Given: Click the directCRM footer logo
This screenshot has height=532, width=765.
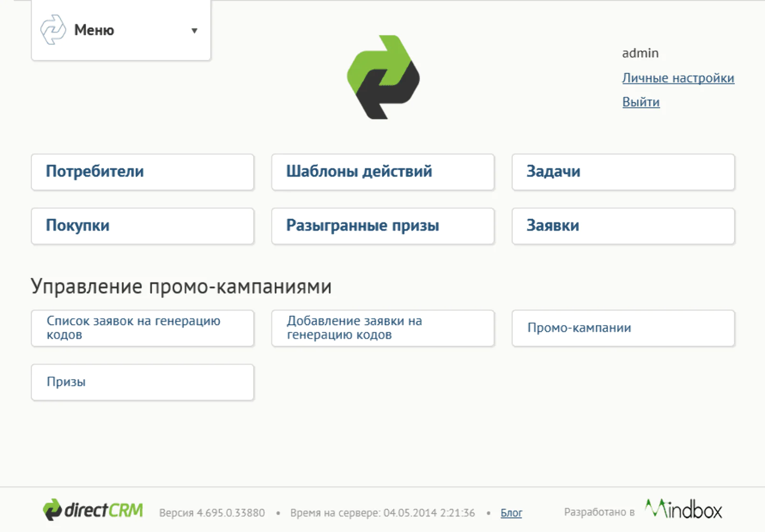Looking at the screenshot, I should (93, 510).
